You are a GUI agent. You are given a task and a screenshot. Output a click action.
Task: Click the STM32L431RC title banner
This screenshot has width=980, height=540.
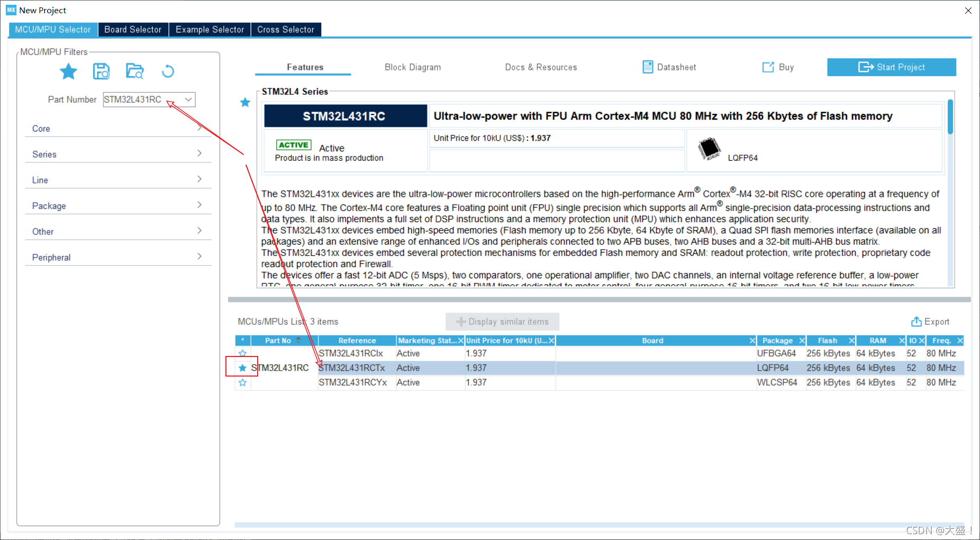pyautogui.click(x=345, y=116)
